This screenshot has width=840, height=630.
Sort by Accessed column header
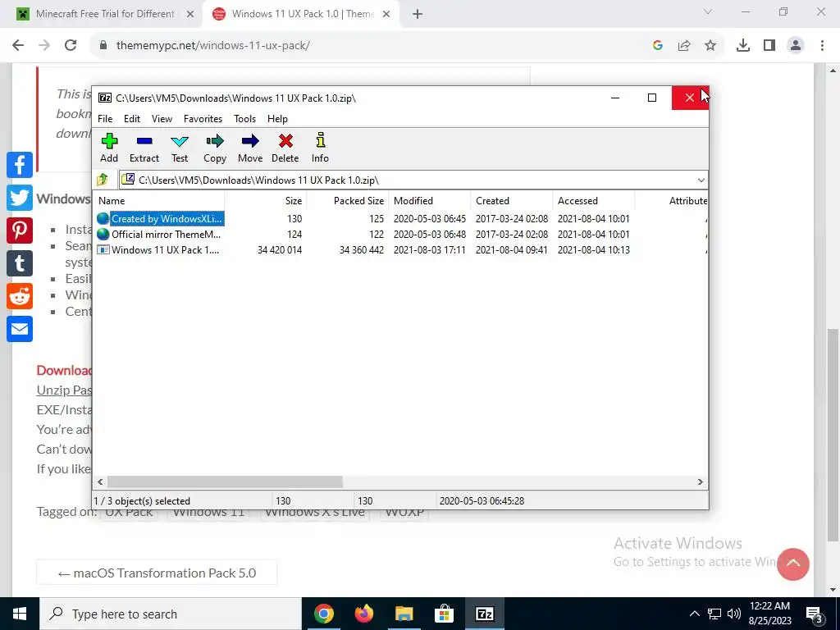coord(593,201)
